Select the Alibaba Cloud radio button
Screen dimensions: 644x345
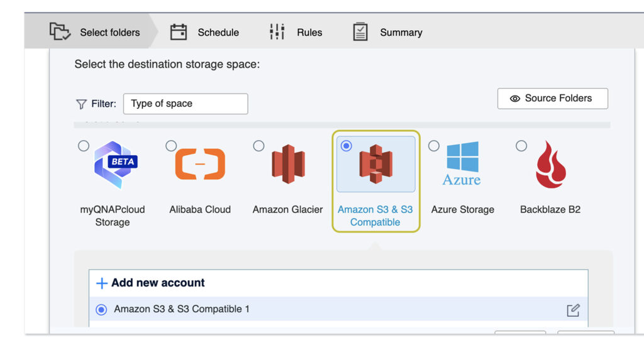(171, 146)
